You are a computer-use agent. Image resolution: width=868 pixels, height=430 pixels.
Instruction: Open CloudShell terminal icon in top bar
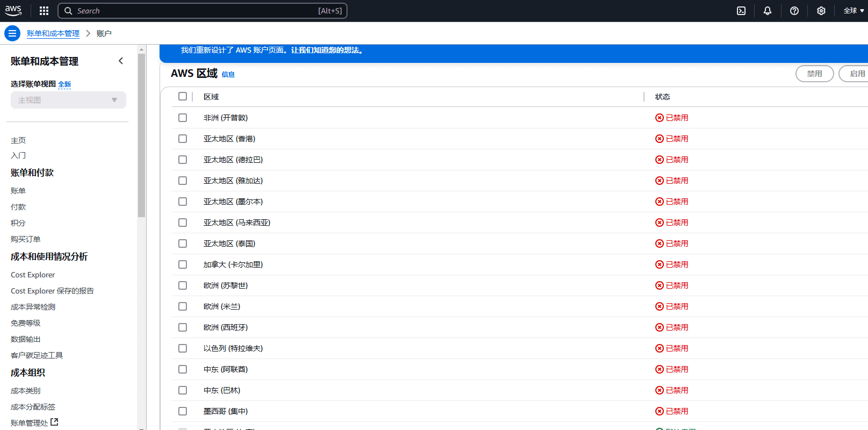[741, 11]
